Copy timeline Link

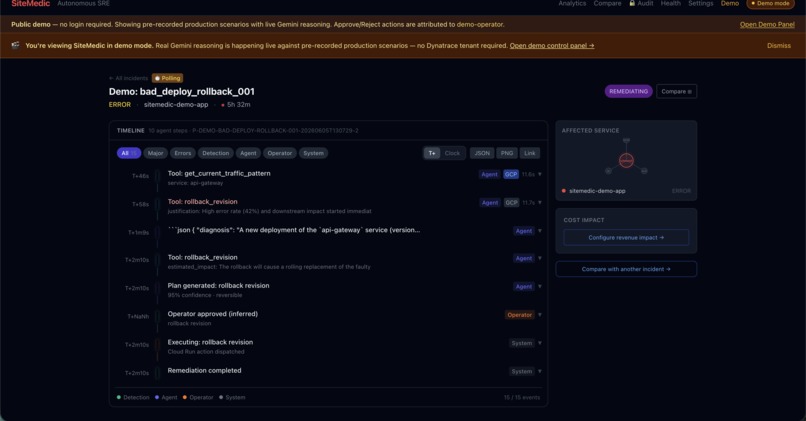tap(529, 153)
